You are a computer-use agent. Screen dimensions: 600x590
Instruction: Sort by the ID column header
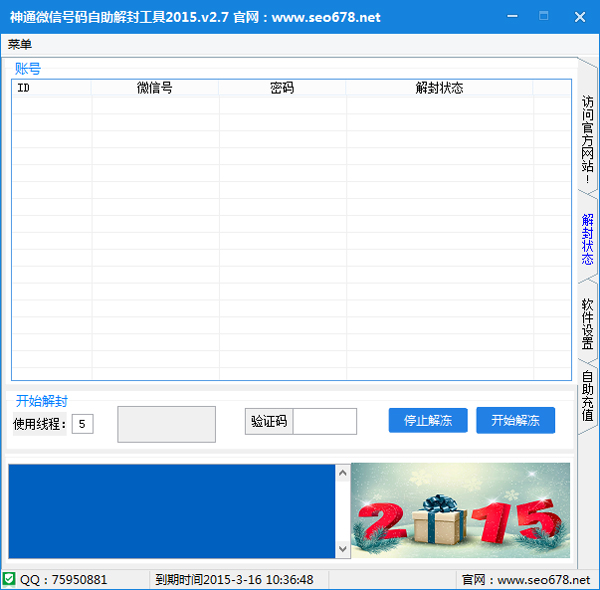tap(51, 88)
